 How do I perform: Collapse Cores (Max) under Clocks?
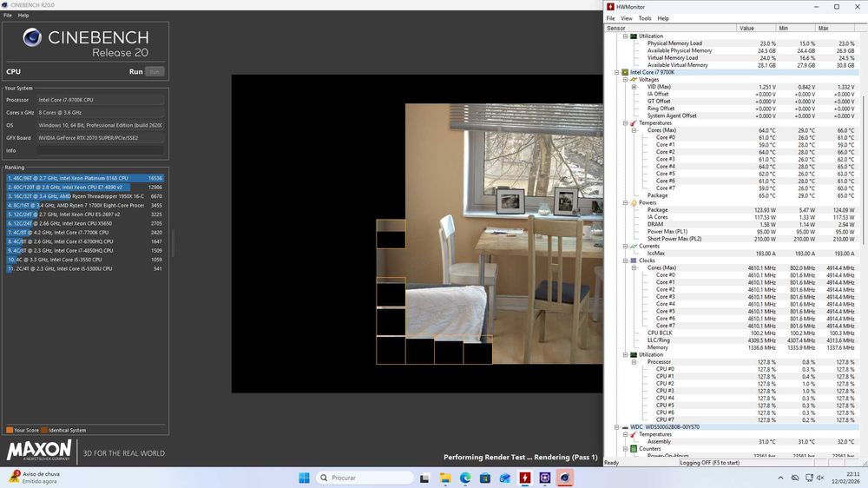tap(635, 267)
